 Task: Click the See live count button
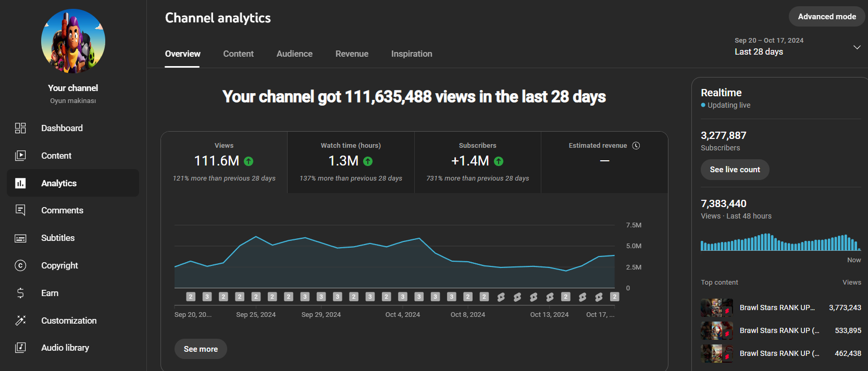coord(735,170)
